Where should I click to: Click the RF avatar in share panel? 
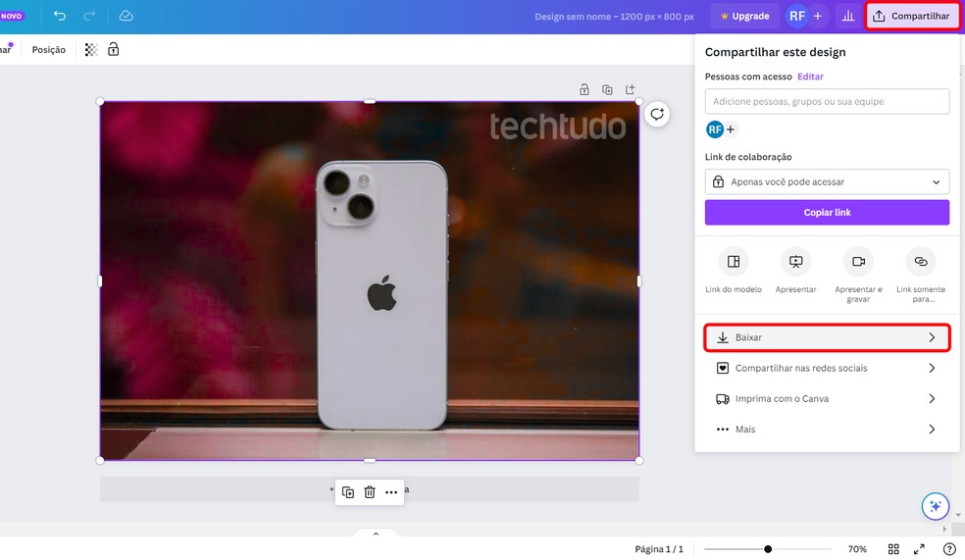coord(715,129)
